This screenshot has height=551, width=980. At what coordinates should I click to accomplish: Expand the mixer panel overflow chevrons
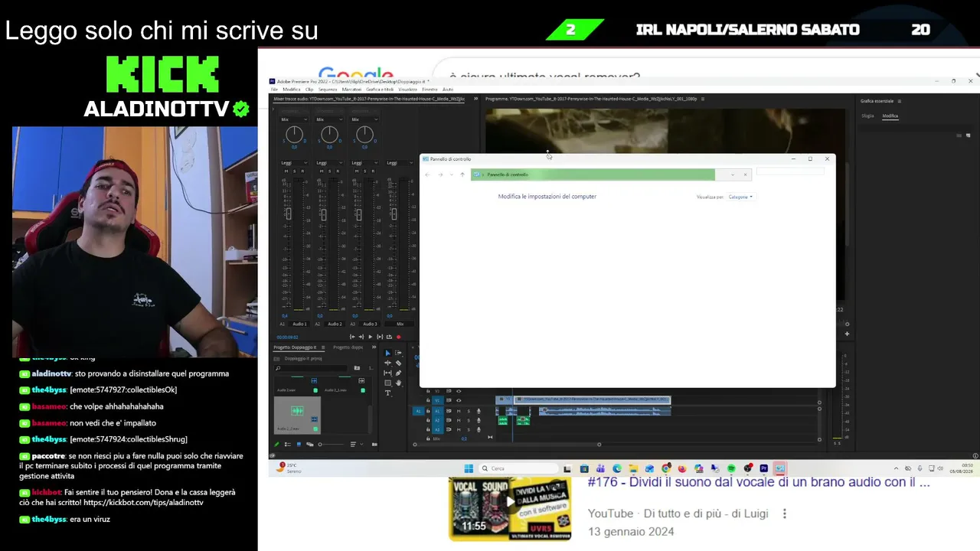pyautogui.click(x=475, y=99)
